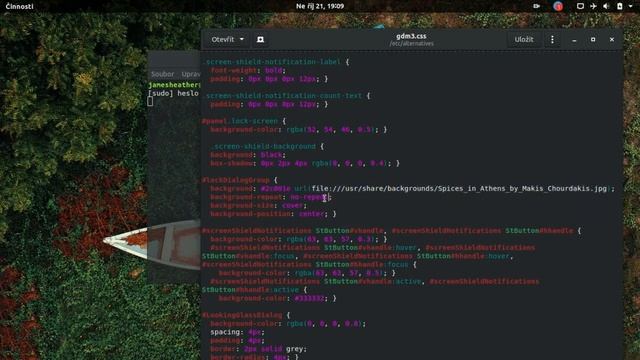Expand the system menu arrow in top bar
The height and width of the screenshot is (360, 640).
[631, 6]
